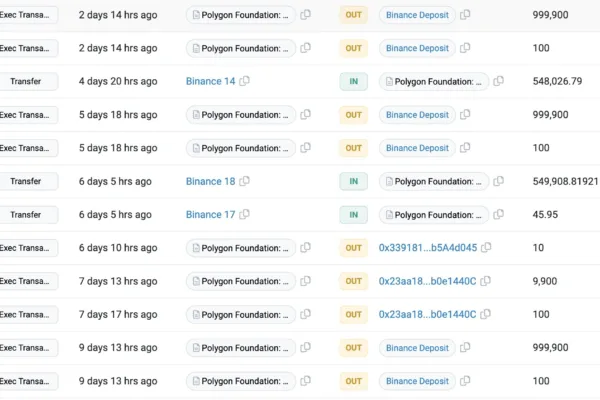Copy Polygon Foundation sender in 7 days 17 hrs row
Viewport: 600px width, 400px height.
305,314
